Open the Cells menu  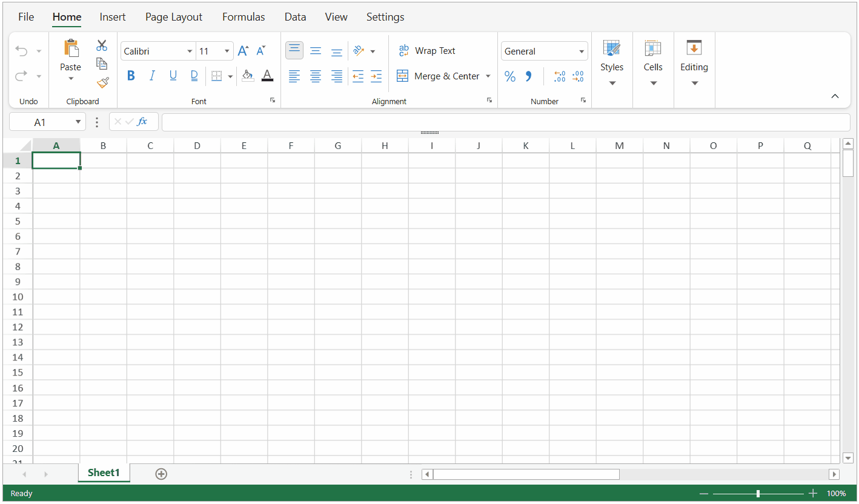(653, 63)
